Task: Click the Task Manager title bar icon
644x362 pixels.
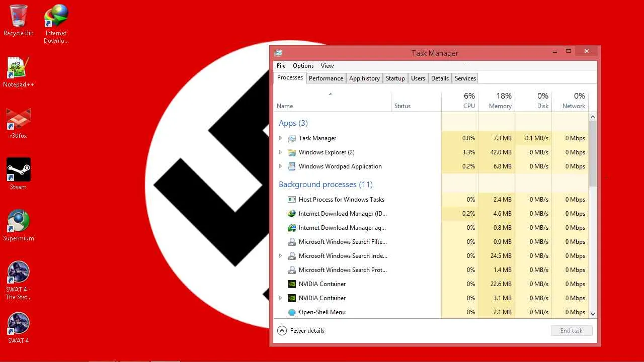Action: 278,53
